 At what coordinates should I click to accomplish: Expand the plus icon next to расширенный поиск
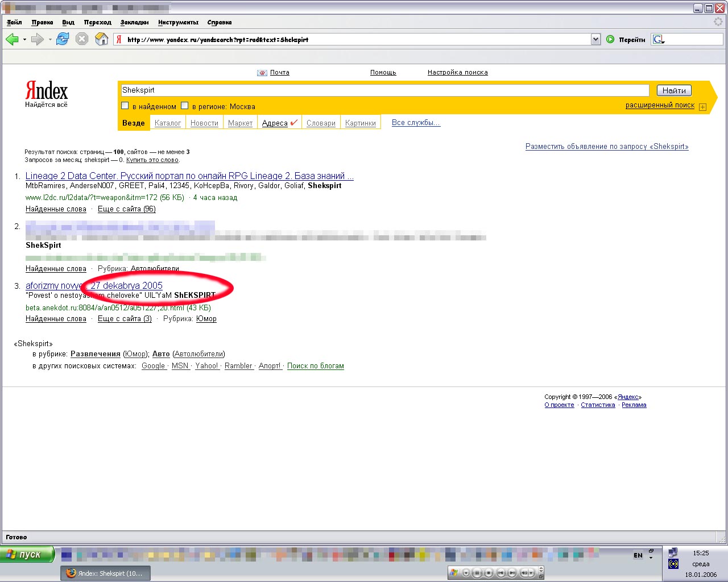click(x=702, y=107)
